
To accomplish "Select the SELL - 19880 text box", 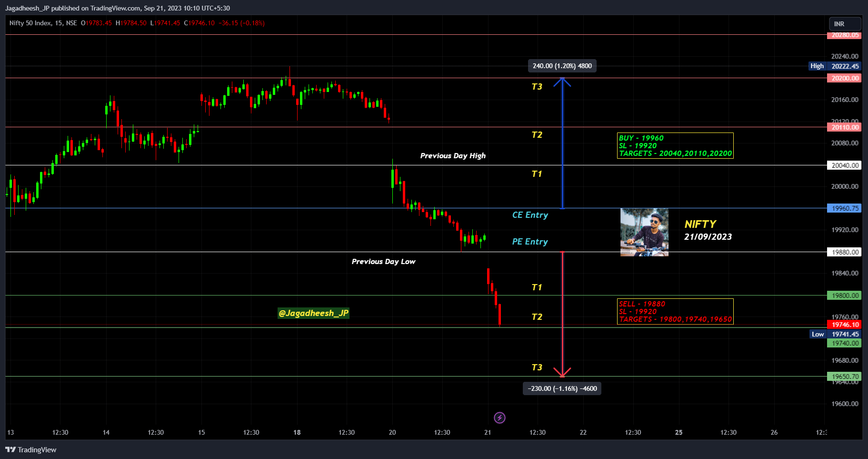I will (x=675, y=312).
